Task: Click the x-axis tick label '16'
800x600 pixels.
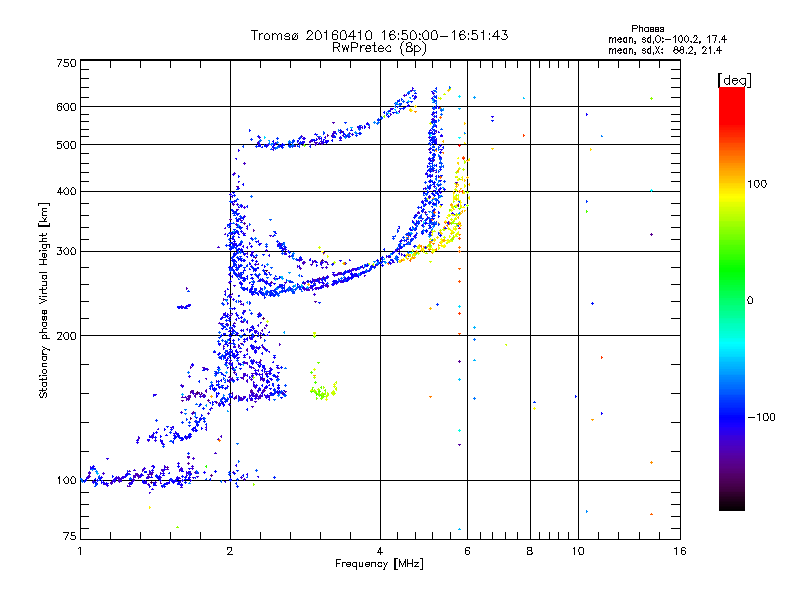Action: pos(680,551)
